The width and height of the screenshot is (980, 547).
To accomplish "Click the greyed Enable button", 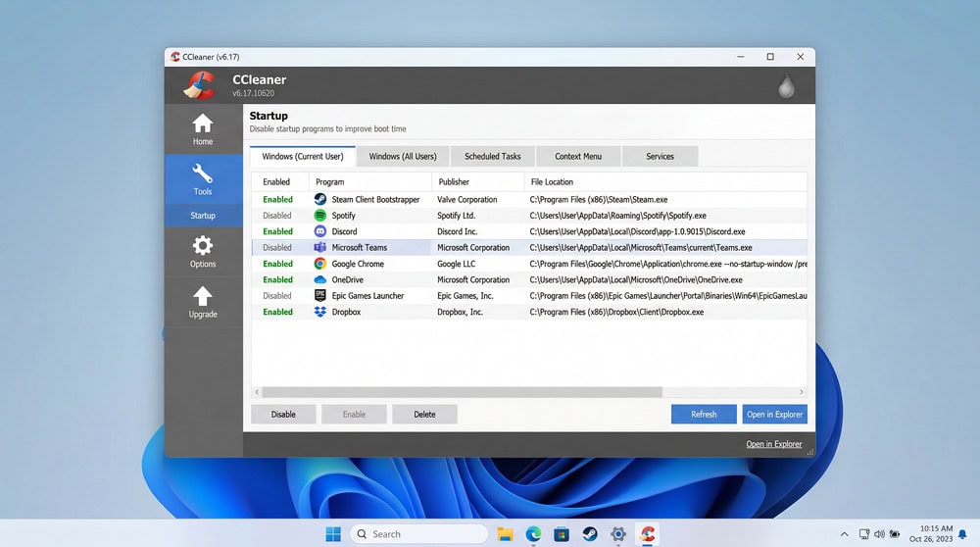I will (354, 414).
